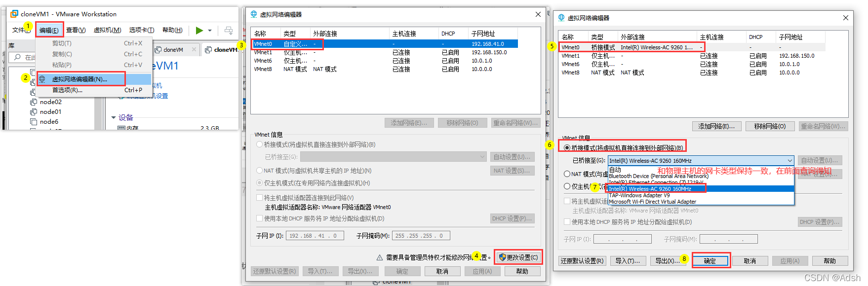Select the grayed NAT 模式 radio with full label
The height and width of the screenshot is (286, 868).
click(260, 171)
